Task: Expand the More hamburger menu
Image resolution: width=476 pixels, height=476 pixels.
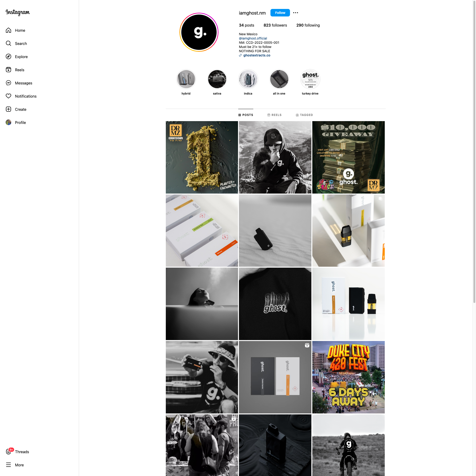Action: 15,465
